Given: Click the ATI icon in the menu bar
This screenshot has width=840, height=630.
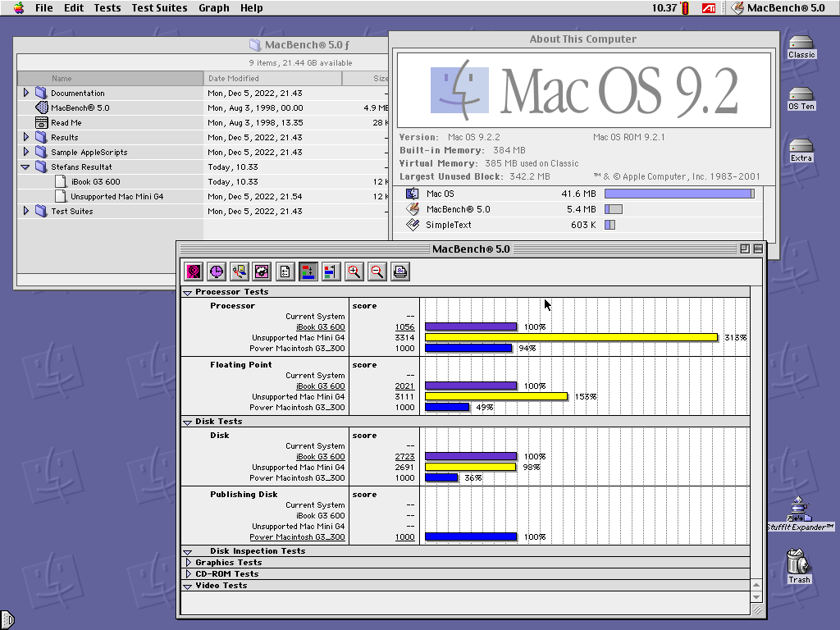Looking at the screenshot, I should 708,8.
